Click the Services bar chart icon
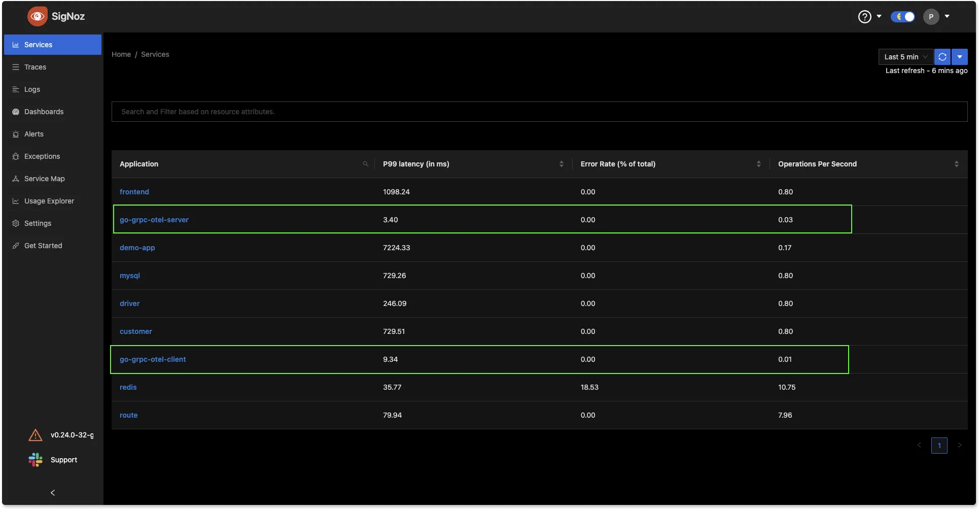Image resolution: width=980 pixels, height=510 pixels. coord(16,45)
